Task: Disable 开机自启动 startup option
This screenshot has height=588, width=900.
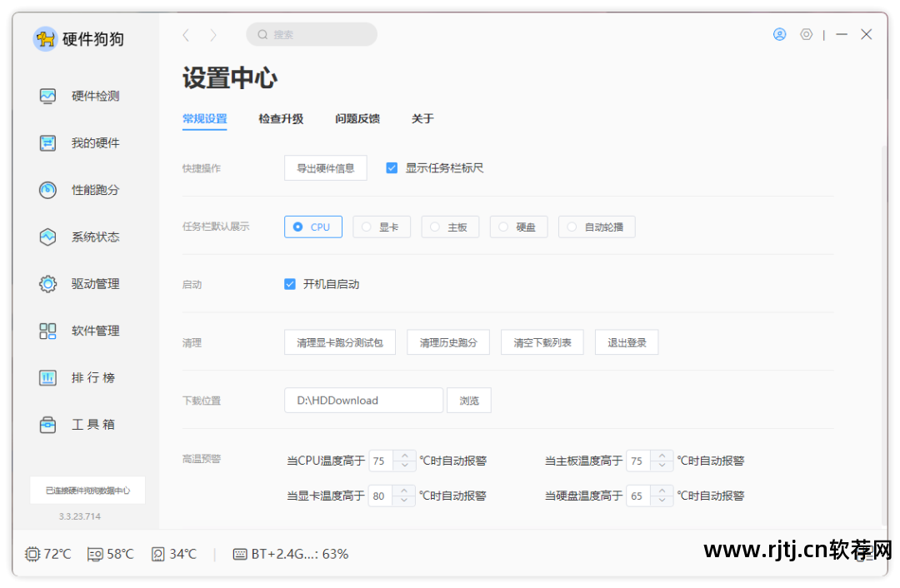Action: tap(289, 283)
